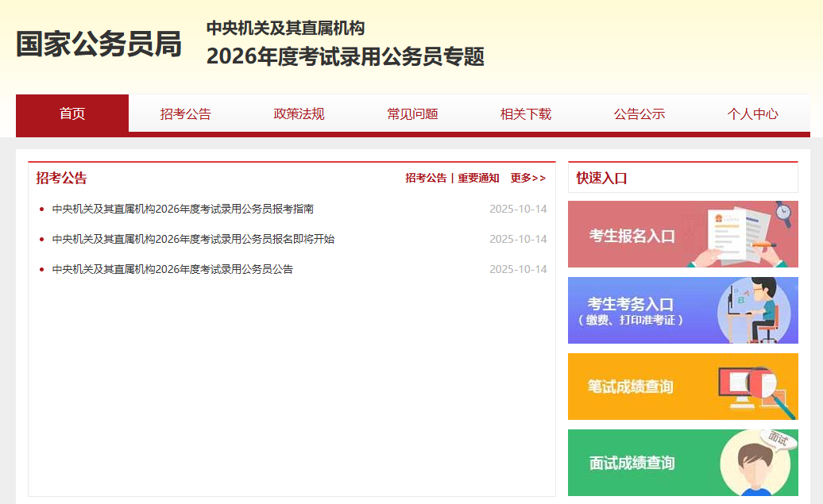Open the 常见问题 navigation item
The height and width of the screenshot is (504, 823).
[x=412, y=113]
